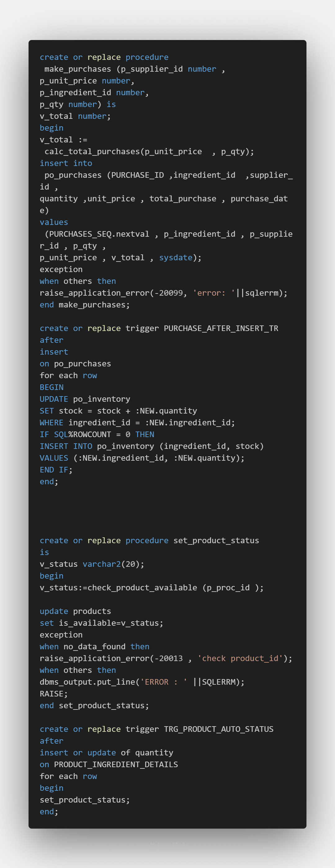Click the v_total number; declaration line
The image size is (335, 868).
coord(75,116)
